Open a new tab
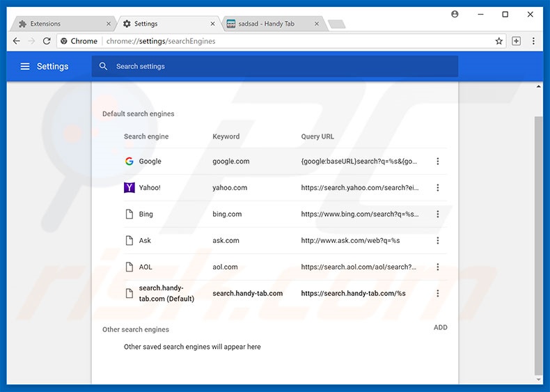The width and height of the screenshot is (550, 392). coord(337,24)
